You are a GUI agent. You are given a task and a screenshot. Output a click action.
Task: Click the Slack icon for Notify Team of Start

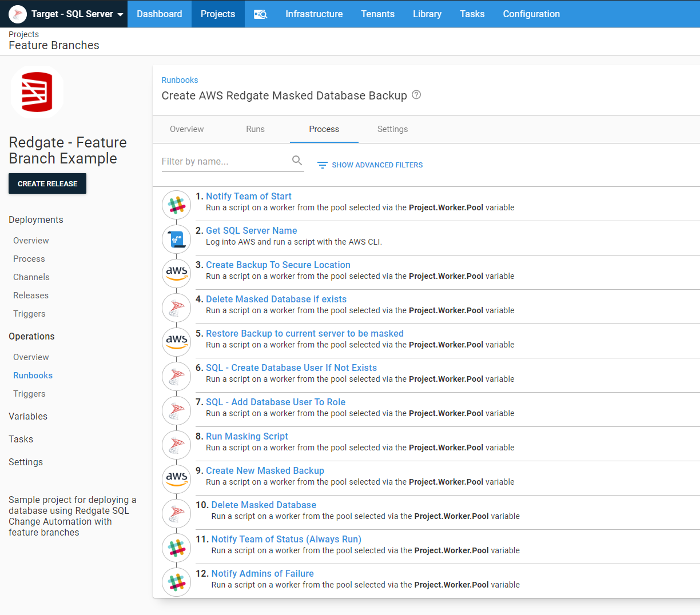coord(176,205)
